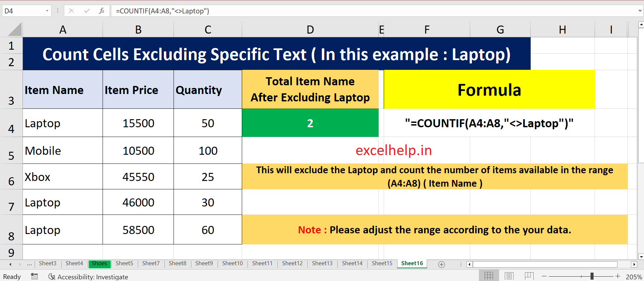Click the Enter checkmark formula bar icon
Image resolution: width=644 pixels, height=281 pixels.
87,11
